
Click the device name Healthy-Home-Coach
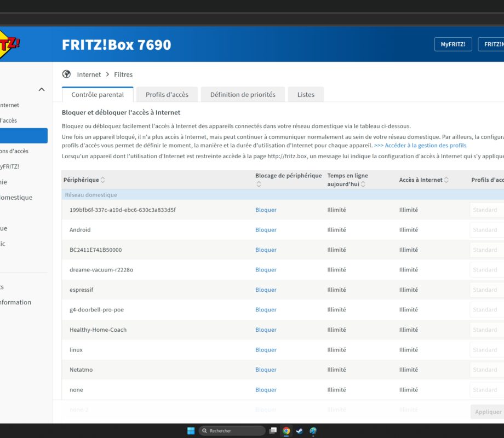98,330
